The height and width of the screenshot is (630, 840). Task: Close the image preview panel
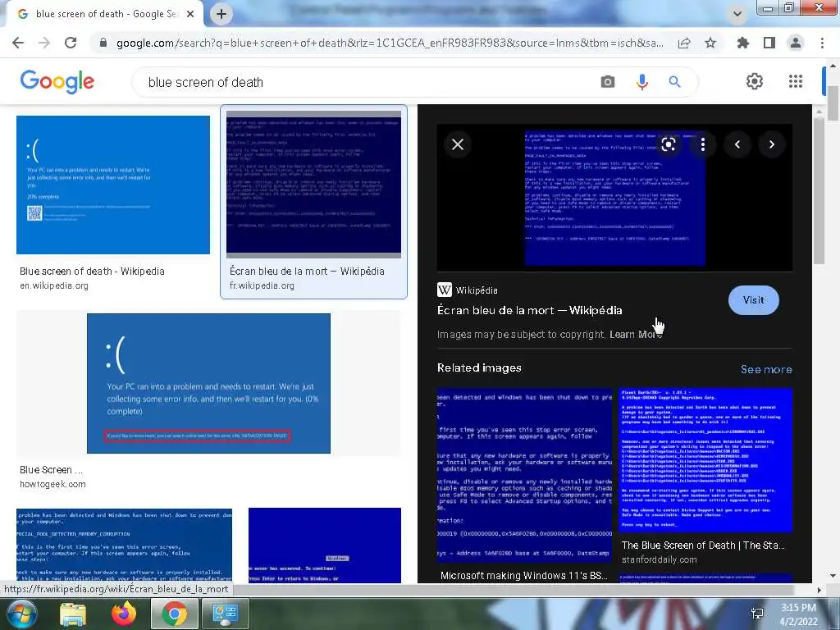[x=458, y=144]
